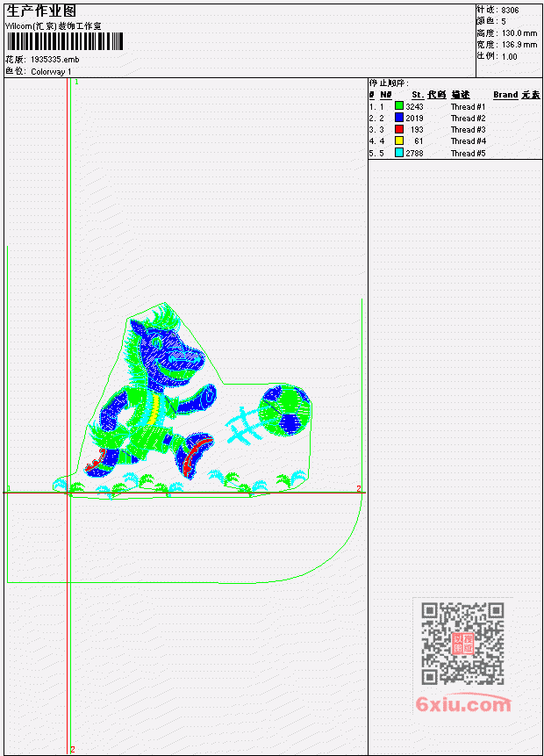
Task: Select the 'Thread #2' description text
Action: coord(468,119)
